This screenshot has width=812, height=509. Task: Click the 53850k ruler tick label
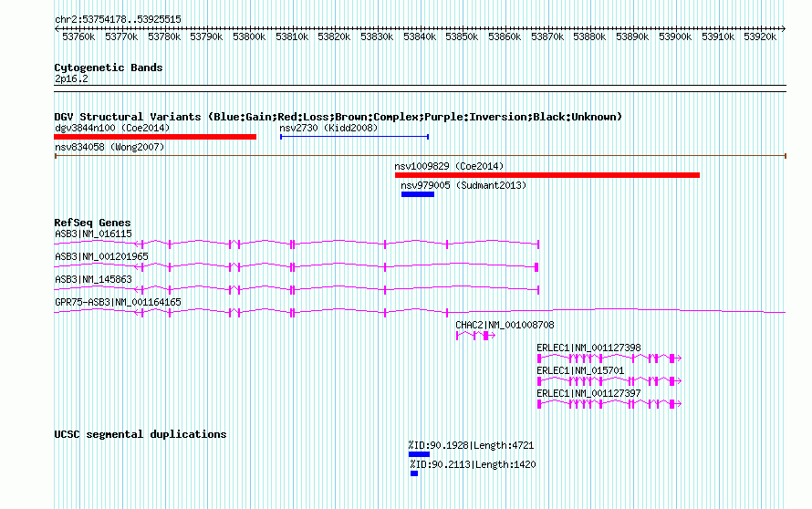[x=462, y=36]
